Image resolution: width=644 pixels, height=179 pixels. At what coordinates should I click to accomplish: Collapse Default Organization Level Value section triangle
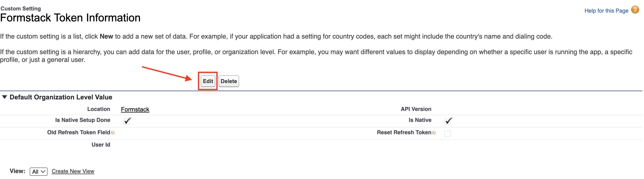pos(4,97)
